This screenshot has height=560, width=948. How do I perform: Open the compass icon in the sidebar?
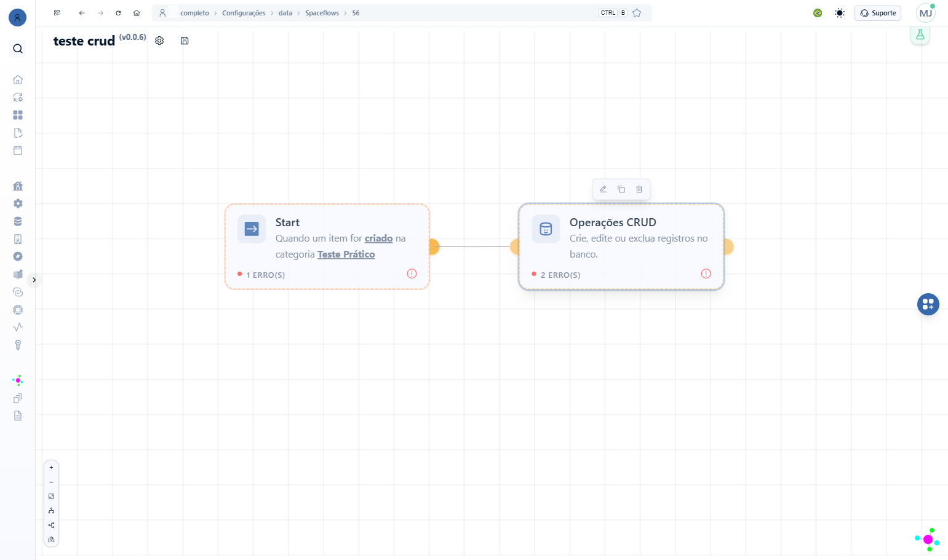click(18, 256)
